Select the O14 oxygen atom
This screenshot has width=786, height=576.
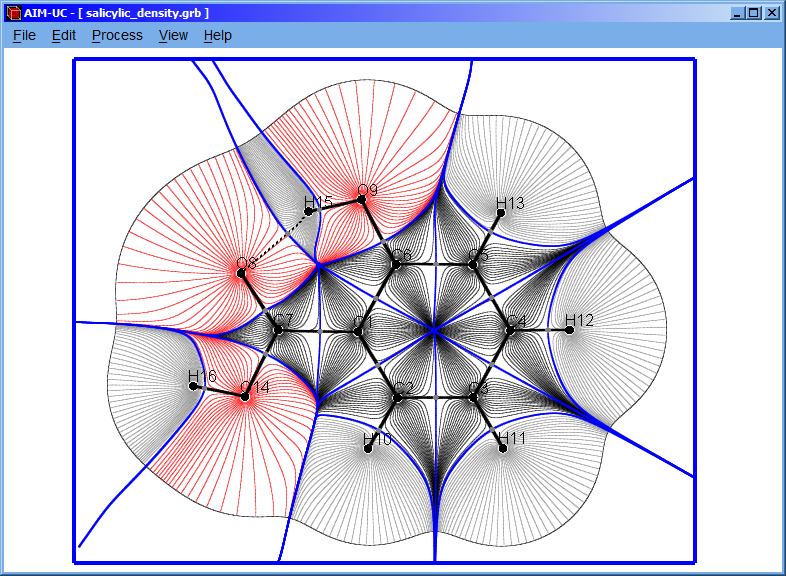point(245,396)
